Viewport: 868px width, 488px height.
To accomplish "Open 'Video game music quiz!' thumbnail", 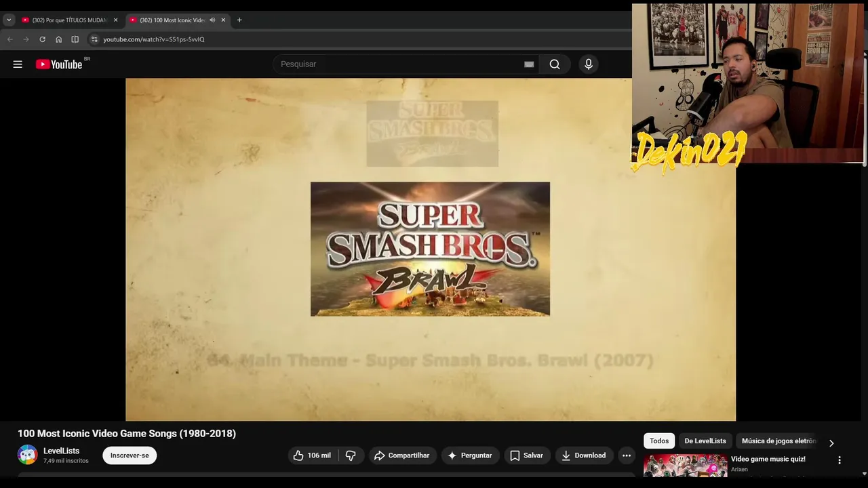I will pyautogui.click(x=685, y=466).
